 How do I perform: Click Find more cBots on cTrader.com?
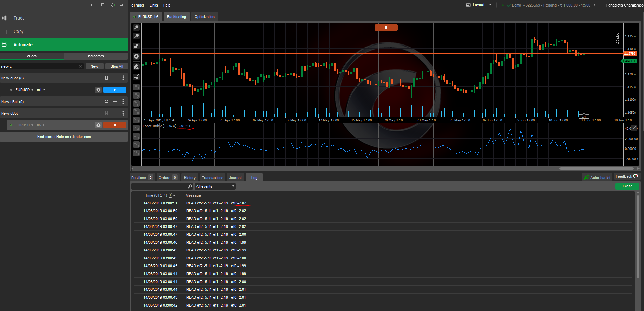click(x=64, y=137)
